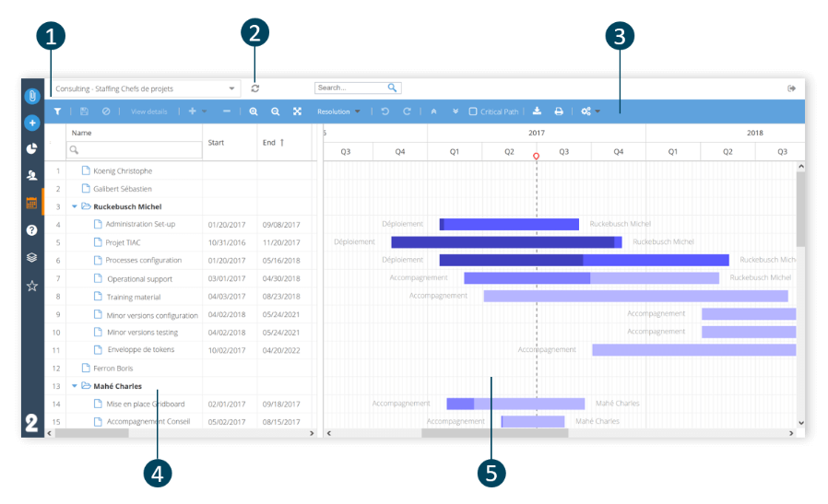Screen dimensions: 828x504
Task: Select the Projet TIAC task row
Action: tap(124, 242)
